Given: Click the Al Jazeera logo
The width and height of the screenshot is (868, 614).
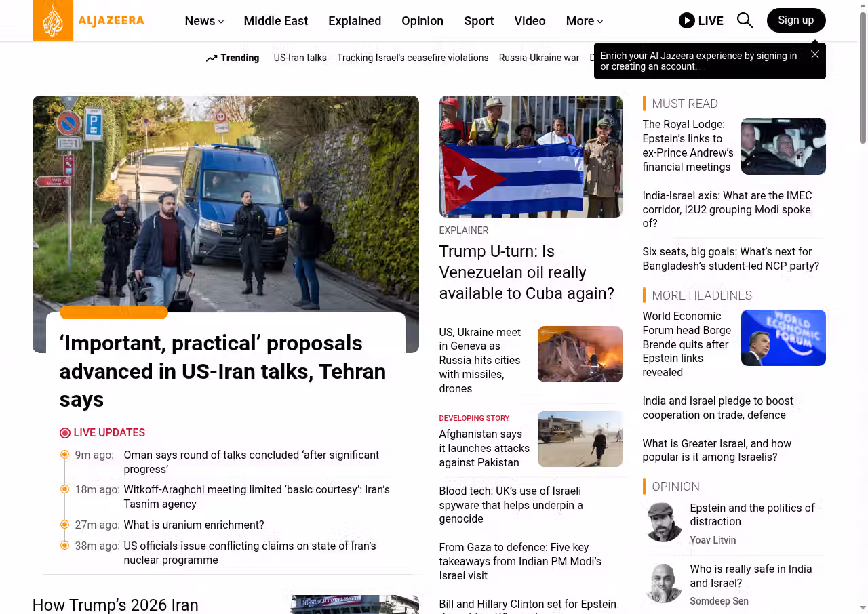Looking at the screenshot, I should click(x=89, y=20).
